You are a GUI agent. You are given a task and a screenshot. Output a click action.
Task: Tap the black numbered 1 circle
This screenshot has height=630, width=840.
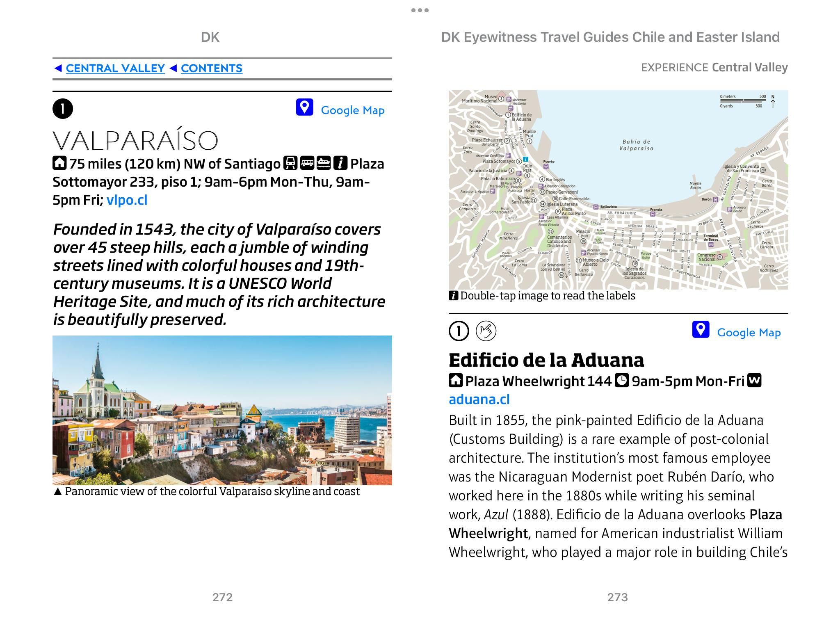click(63, 109)
